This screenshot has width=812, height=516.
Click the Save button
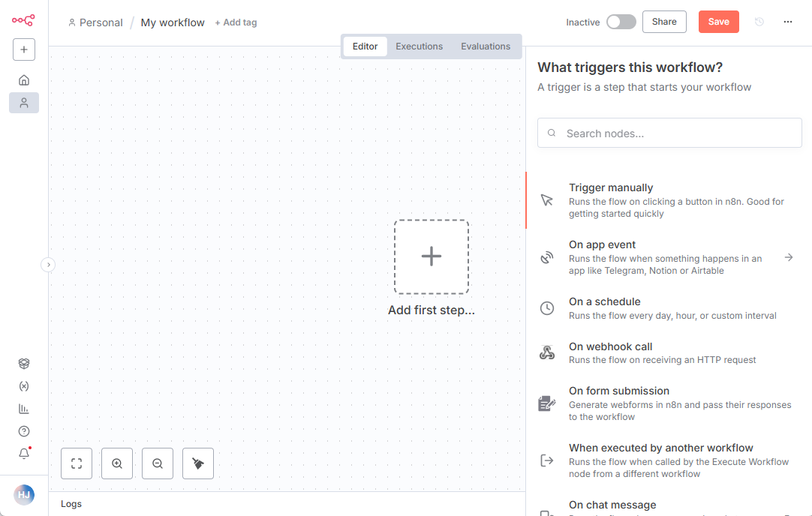click(719, 22)
